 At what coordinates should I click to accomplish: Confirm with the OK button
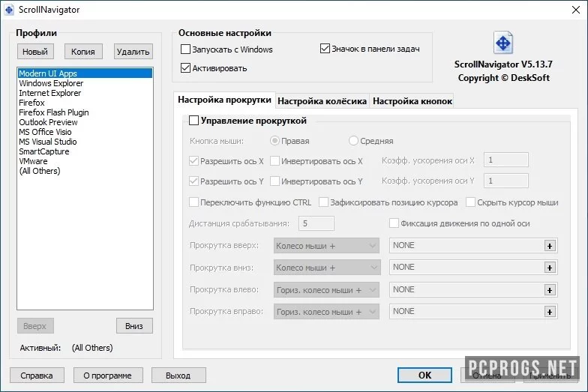tap(424, 375)
